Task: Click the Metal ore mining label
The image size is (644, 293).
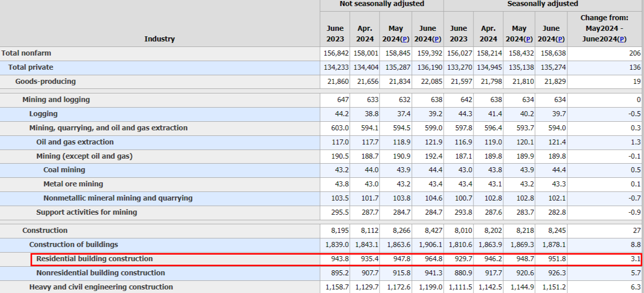Action: pos(73,184)
